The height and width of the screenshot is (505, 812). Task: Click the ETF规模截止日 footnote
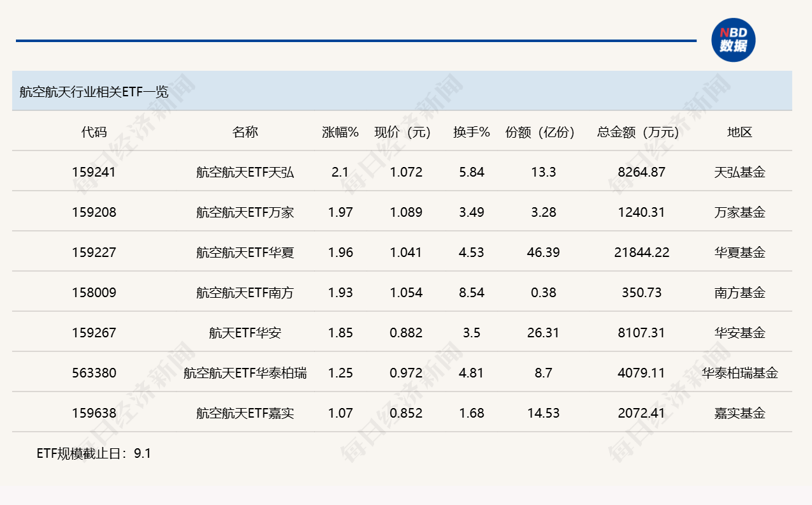[94, 454]
